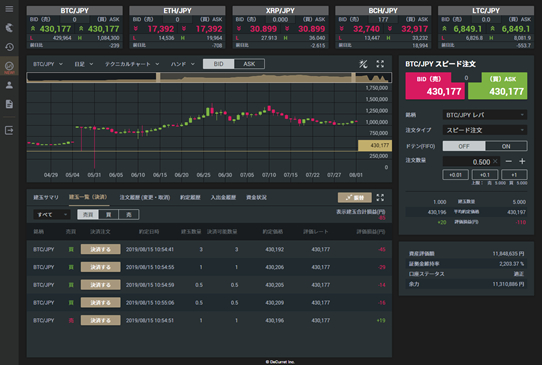Filter positions by 買 (buy) only
This screenshot has width=542, height=365.
[x=109, y=215]
